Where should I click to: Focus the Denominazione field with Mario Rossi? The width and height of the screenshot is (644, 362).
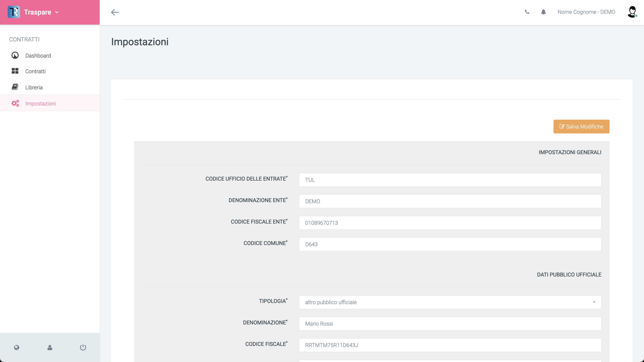tap(450, 323)
